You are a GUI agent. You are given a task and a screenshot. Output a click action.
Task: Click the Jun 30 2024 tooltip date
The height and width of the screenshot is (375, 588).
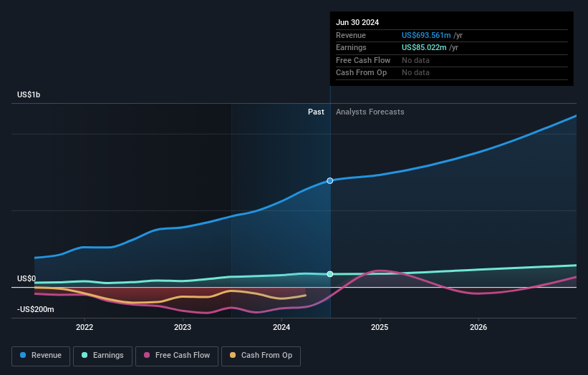click(x=357, y=22)
